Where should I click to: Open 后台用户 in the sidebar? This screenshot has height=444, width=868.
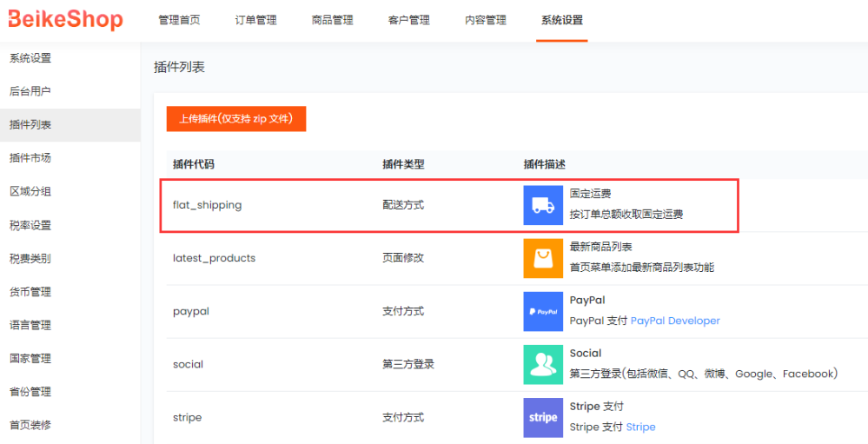point(30,91)
